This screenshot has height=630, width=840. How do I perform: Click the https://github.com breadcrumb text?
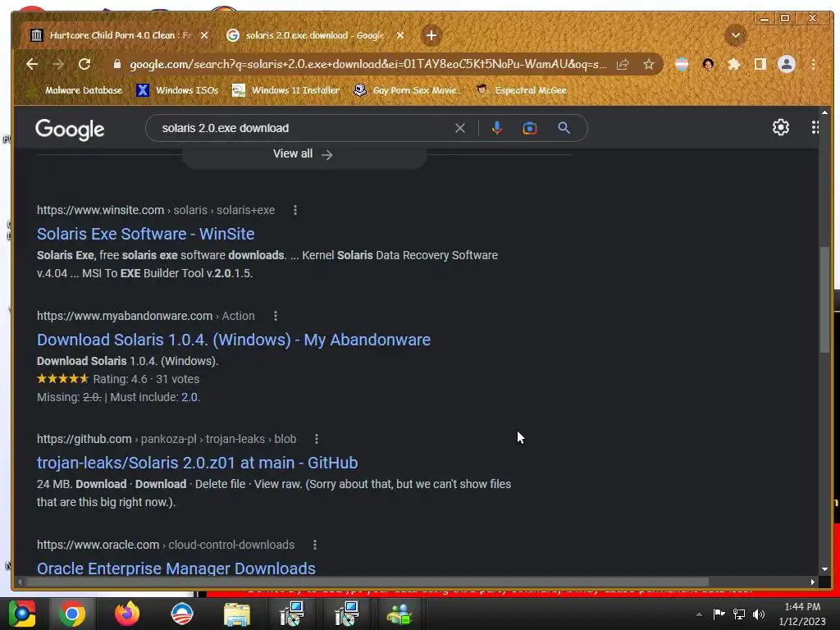(84, 440)
